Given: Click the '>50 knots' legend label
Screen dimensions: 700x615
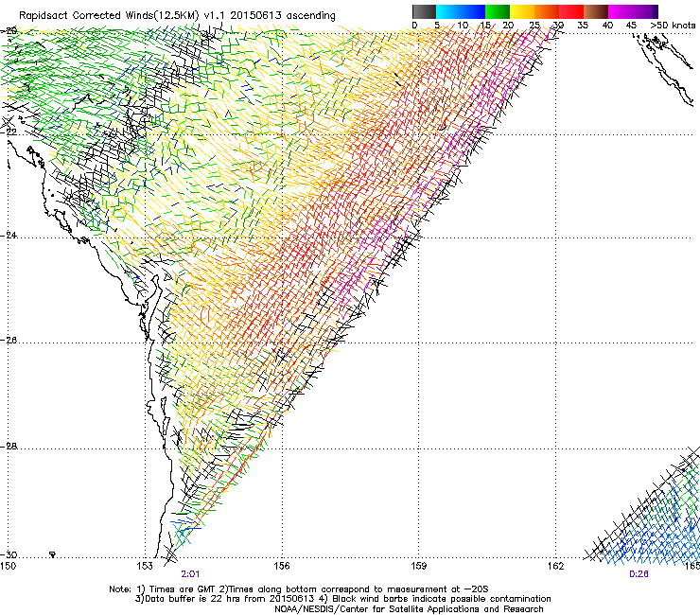Looking at the screenshot, I should [673, 26].
